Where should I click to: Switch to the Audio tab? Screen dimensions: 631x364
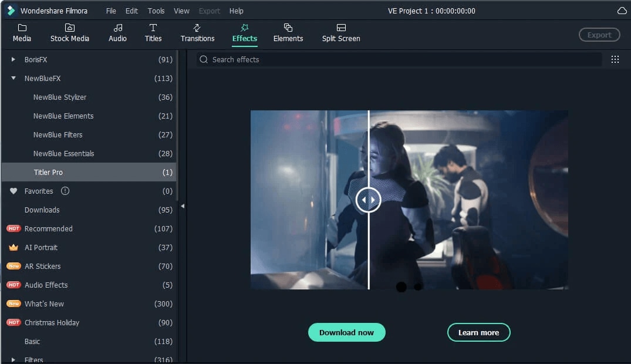117,33
